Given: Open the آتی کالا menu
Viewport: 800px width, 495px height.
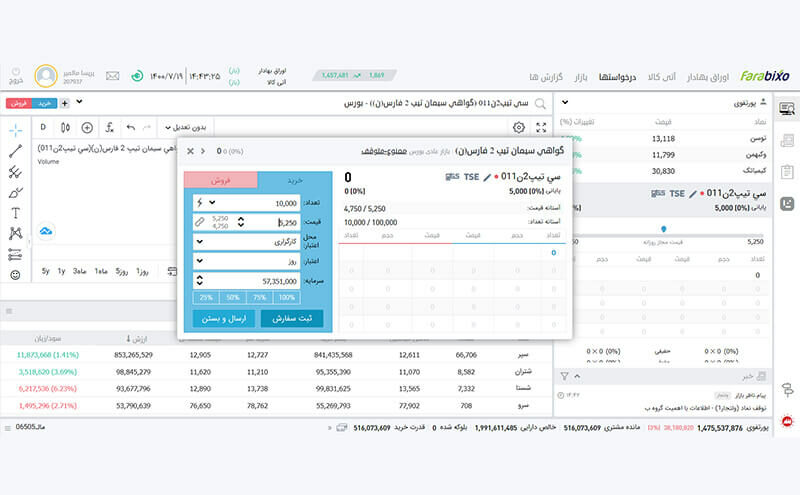Looking at the screenshot, I should point(662,77).
